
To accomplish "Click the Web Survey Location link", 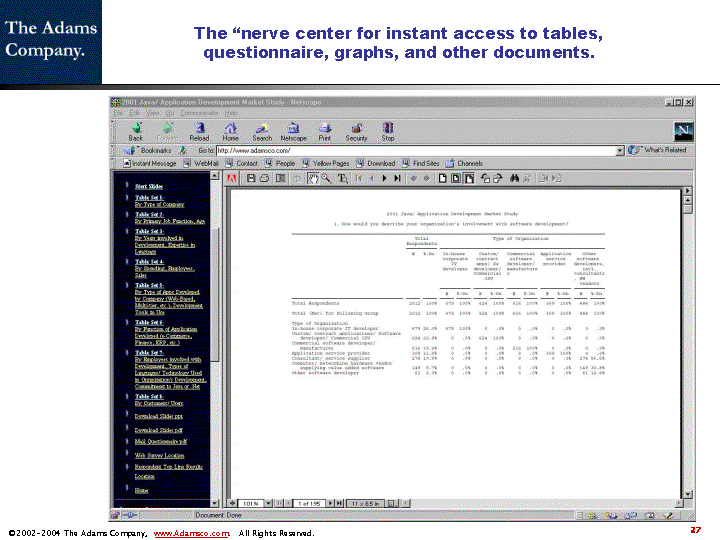I will pos(160,455).
